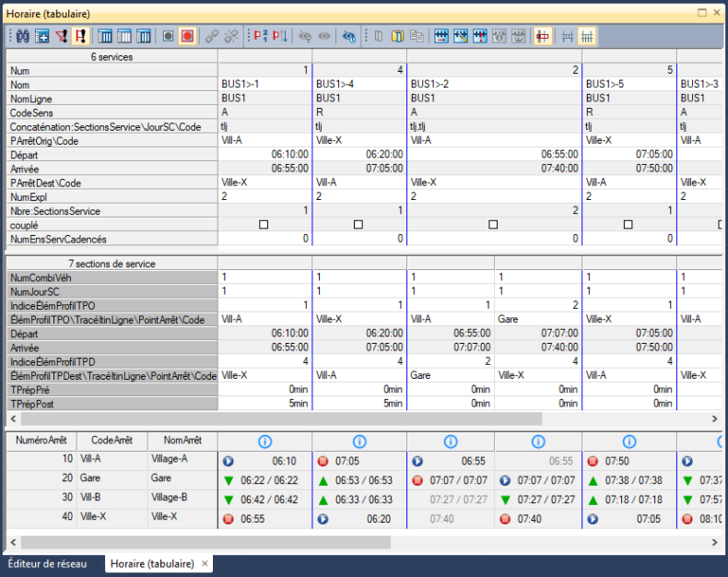Switch to Éditeur de réseau tab

pyautogui.click(x=47, y=563)
